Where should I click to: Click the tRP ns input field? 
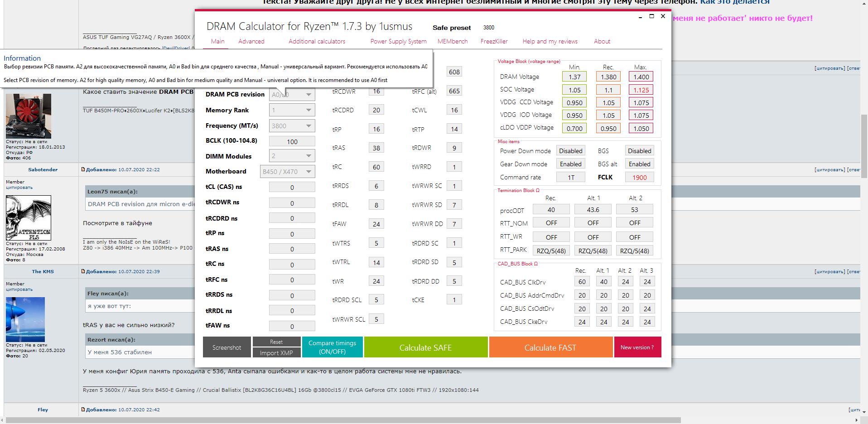tap(292, 234)
